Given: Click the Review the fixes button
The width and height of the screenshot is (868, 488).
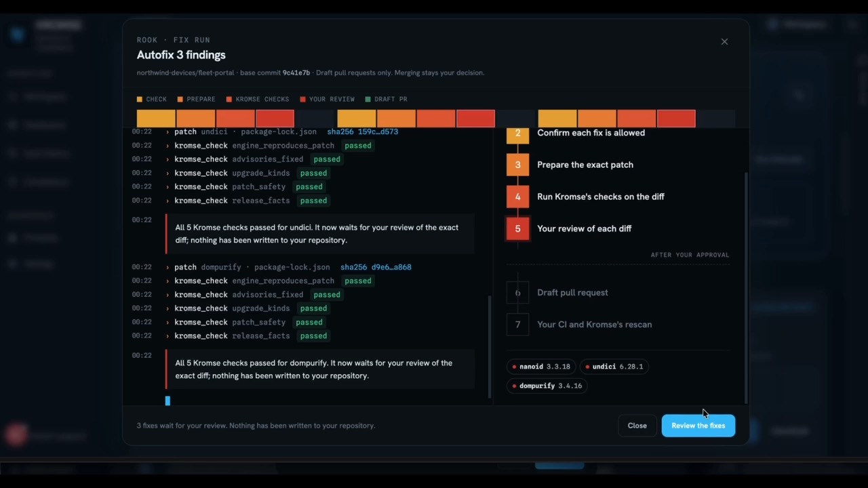Looking at the screenshot, I should 698,426.
